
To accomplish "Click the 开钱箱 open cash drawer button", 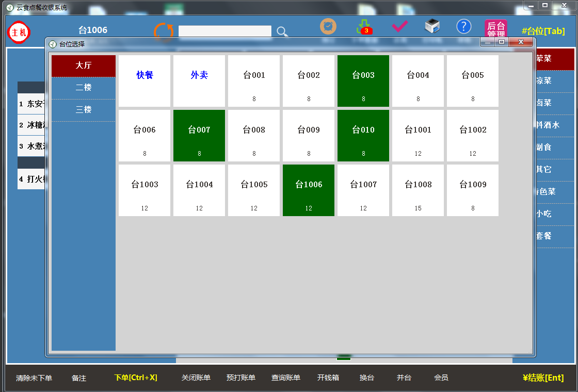I will click(328, 378).
